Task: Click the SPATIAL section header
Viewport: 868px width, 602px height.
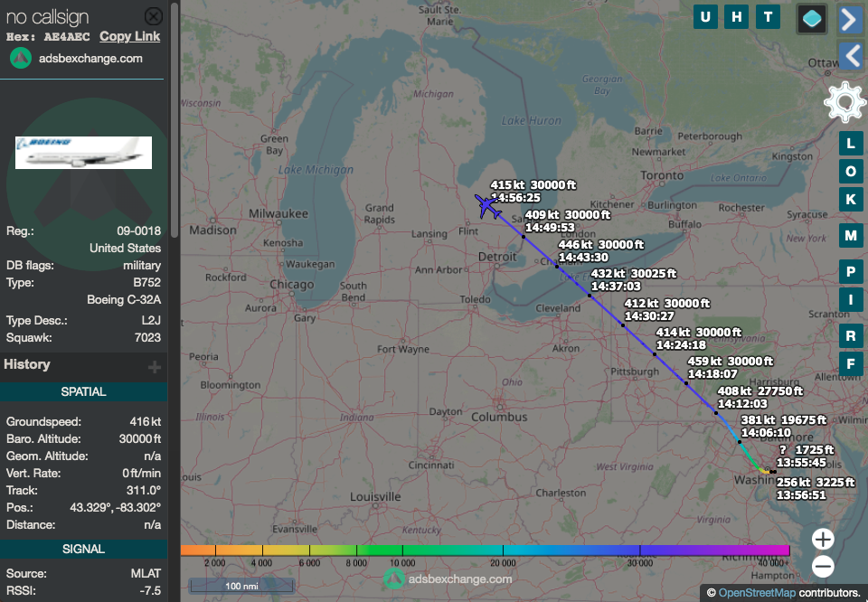Action: click(83, 391)
